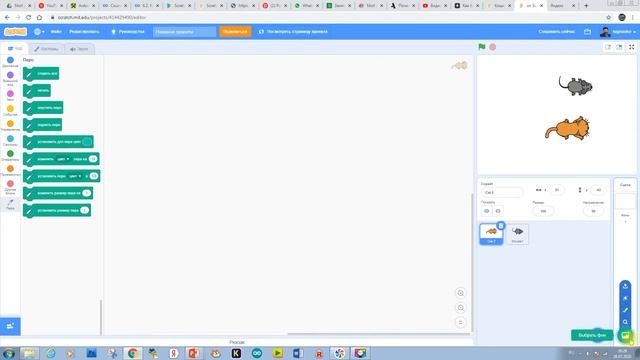This screenshot has width=640, height=360.
Task: Click the sprite name input field
Action: pos(502,192)
